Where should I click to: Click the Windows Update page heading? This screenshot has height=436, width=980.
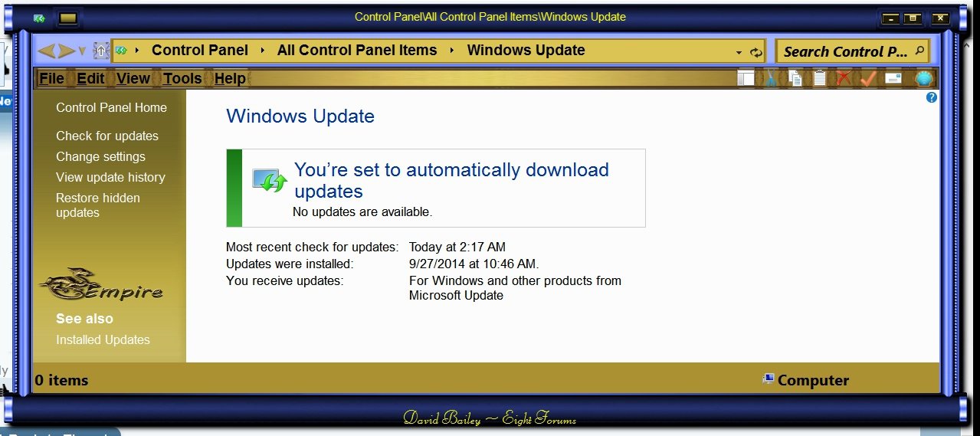300,116
